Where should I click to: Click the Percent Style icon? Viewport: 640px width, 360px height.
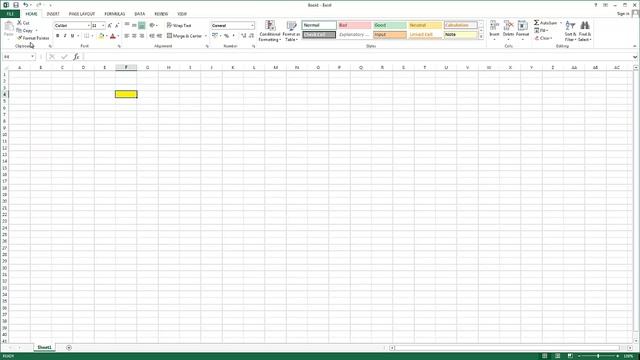pyautogui.click(x=226, y=36)
